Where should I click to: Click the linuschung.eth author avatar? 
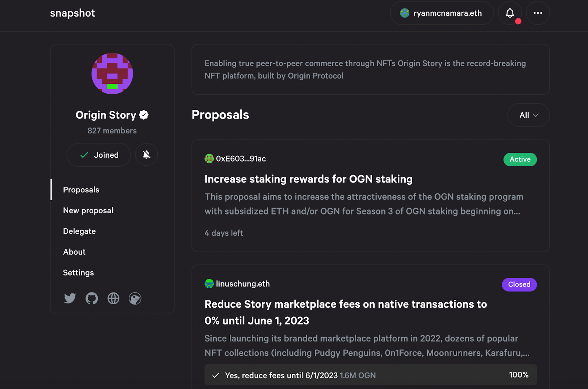click(209, 284)
